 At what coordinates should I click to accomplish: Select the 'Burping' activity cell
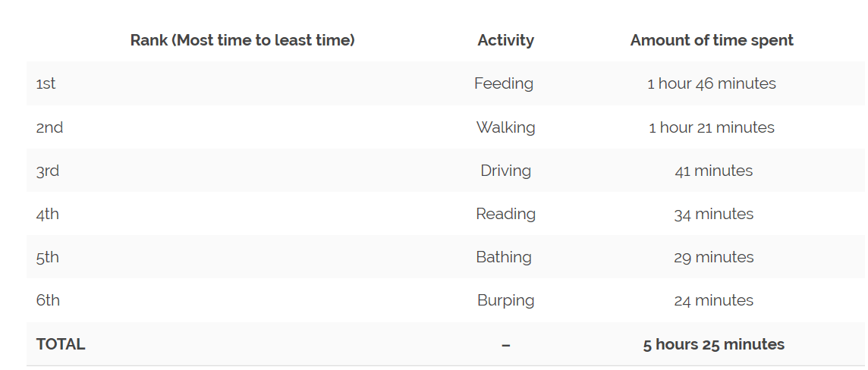(505, 300)
